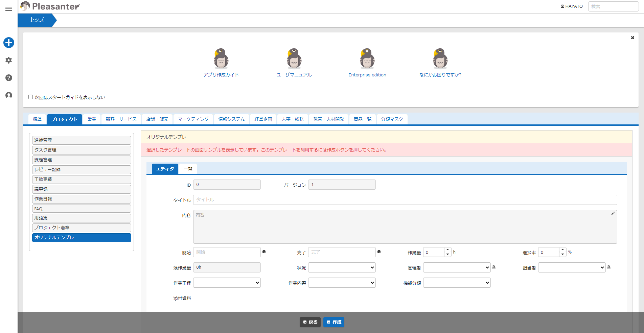Click the person icon next to 管理者
Image resolution: width=644 pixels, height=333 pixels.
494,267
